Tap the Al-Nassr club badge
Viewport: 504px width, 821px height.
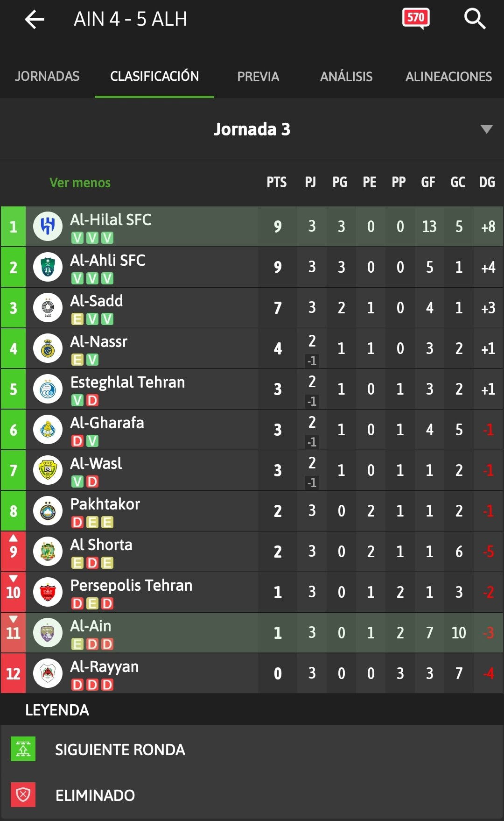click(x=48, y=348)
